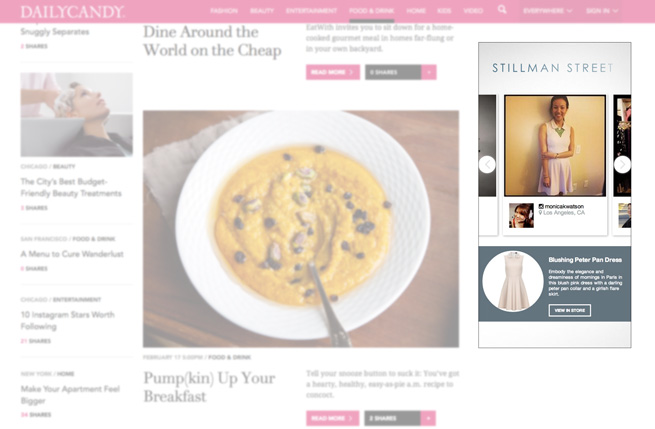Open the Fashion menu item
This screenshot has width=655, height=429.
tap(224, 11)
